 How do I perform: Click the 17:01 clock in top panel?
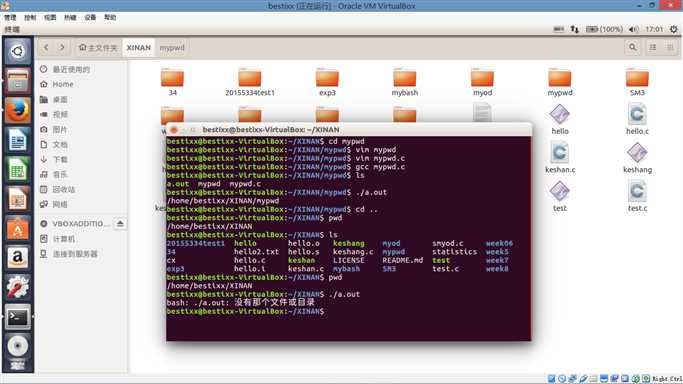click(x=654, y=29)
